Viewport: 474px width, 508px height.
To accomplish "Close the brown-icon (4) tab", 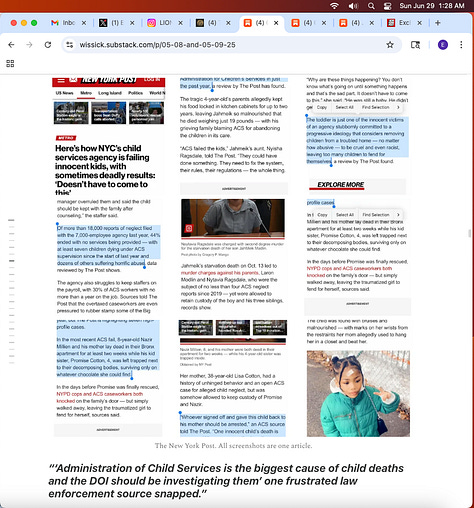I will pyautogui.click(x=228, y=23).
